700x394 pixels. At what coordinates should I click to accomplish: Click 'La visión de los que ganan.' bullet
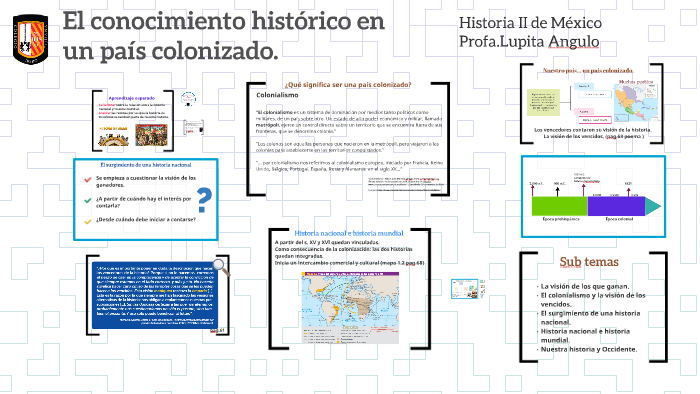click(x=585, y=286)
